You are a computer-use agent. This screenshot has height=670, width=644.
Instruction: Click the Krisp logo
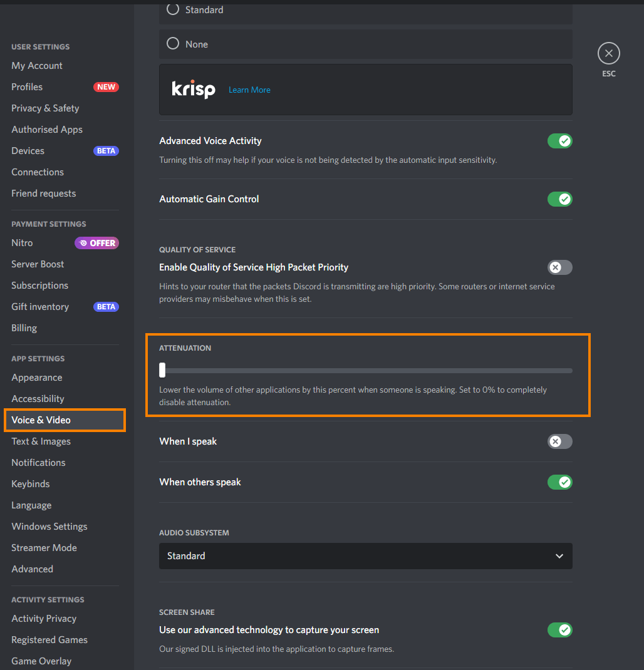(x=194, y=90)
